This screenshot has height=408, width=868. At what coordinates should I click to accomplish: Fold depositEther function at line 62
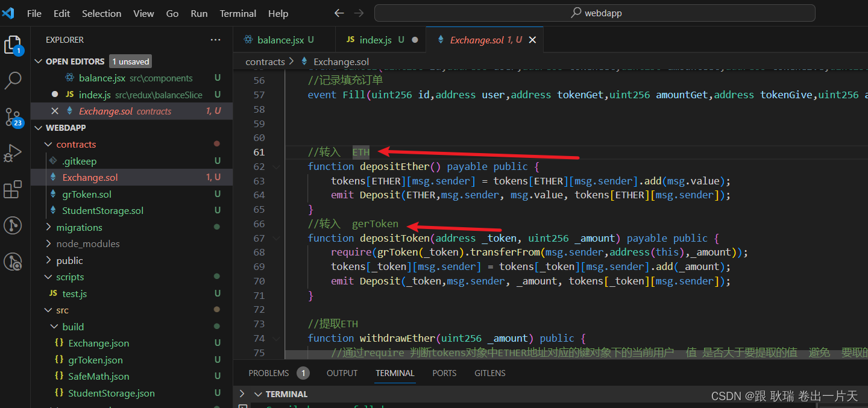click(276, 166)
